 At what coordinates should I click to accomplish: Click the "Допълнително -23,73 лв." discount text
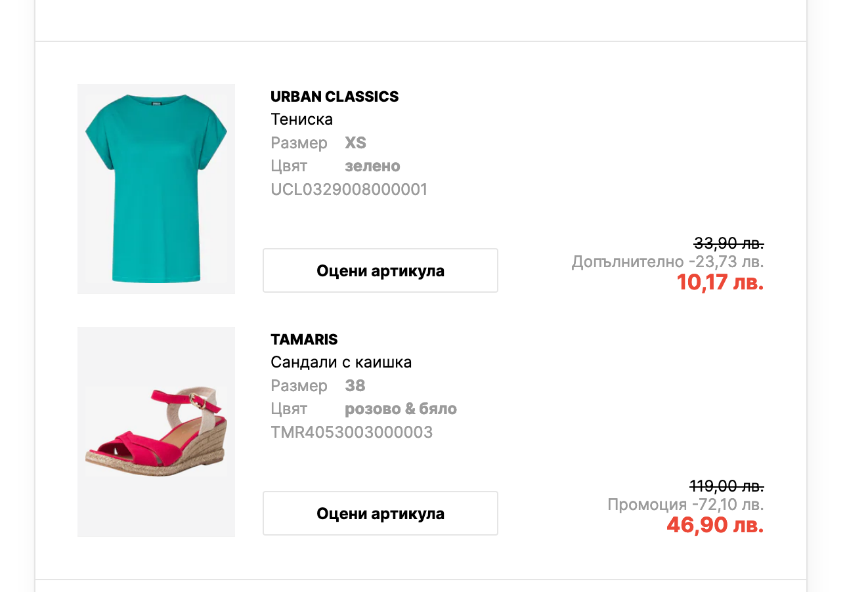pyautogui.click(x=667, y=262)
